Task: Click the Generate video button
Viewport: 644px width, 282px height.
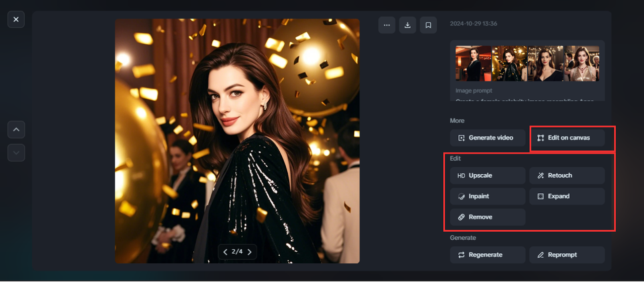Action: [x=488, y=137]
